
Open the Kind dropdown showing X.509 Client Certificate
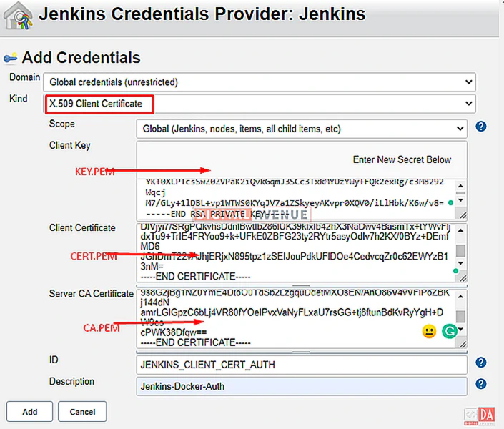260,104
